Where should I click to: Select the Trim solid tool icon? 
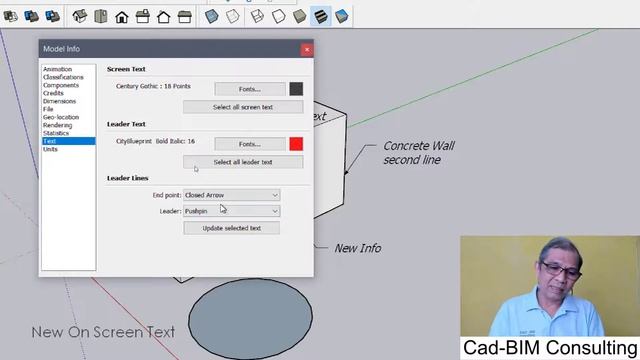point(31,16)
